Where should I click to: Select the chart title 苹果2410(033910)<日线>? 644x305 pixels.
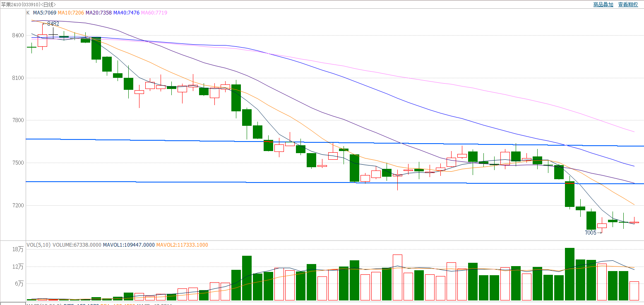pyautogui.click(x=29, y=5)
